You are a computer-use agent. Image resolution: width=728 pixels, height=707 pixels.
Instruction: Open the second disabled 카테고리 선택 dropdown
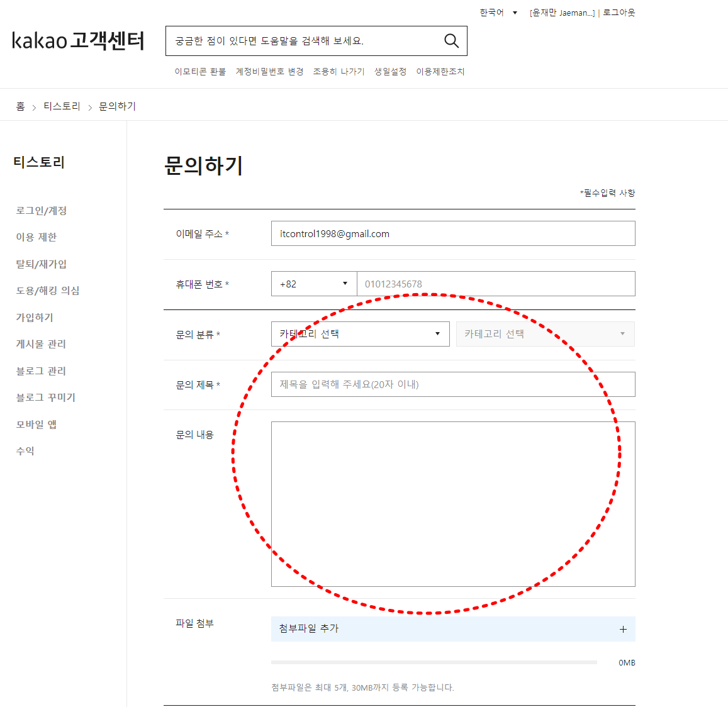point(546,334)
